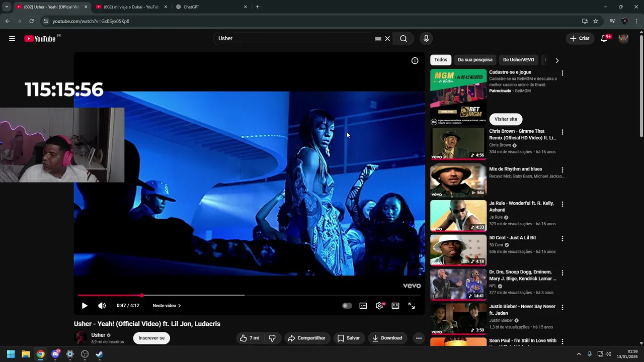Viewport: 644px width, 362px height.
Task: Open Usher channel avatar
Action: tap(80, 338)
